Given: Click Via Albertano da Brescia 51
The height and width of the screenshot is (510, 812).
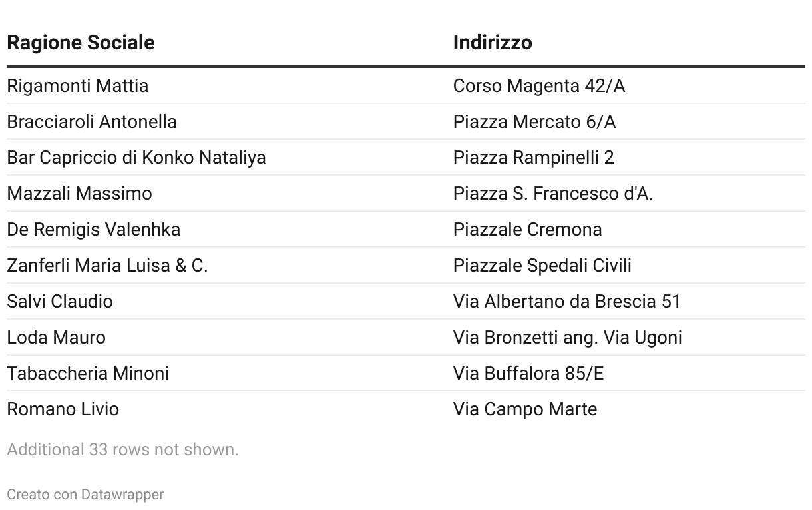Looking at the screenshot, I should pos(567,302).
